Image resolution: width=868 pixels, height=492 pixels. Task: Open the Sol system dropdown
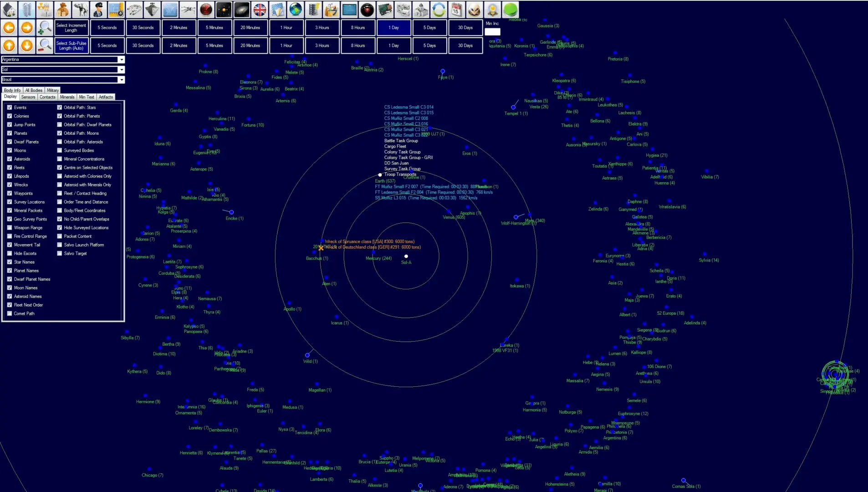pos(121,70)
